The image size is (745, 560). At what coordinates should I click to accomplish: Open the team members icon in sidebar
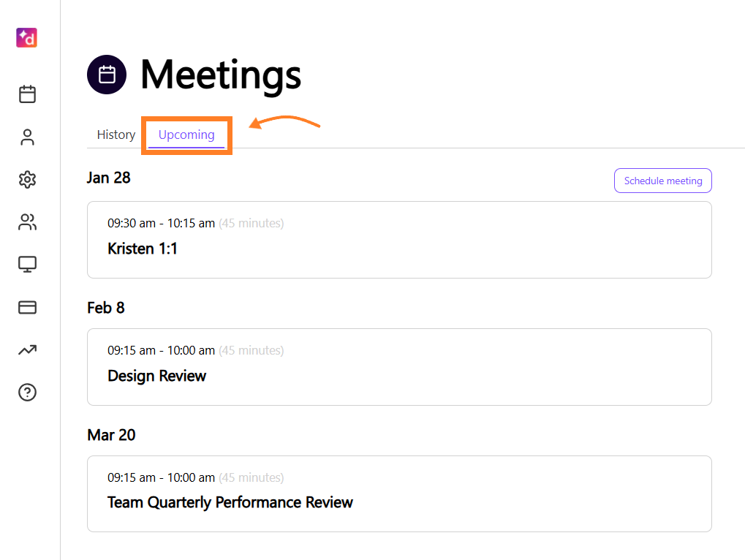coord(27,222)
